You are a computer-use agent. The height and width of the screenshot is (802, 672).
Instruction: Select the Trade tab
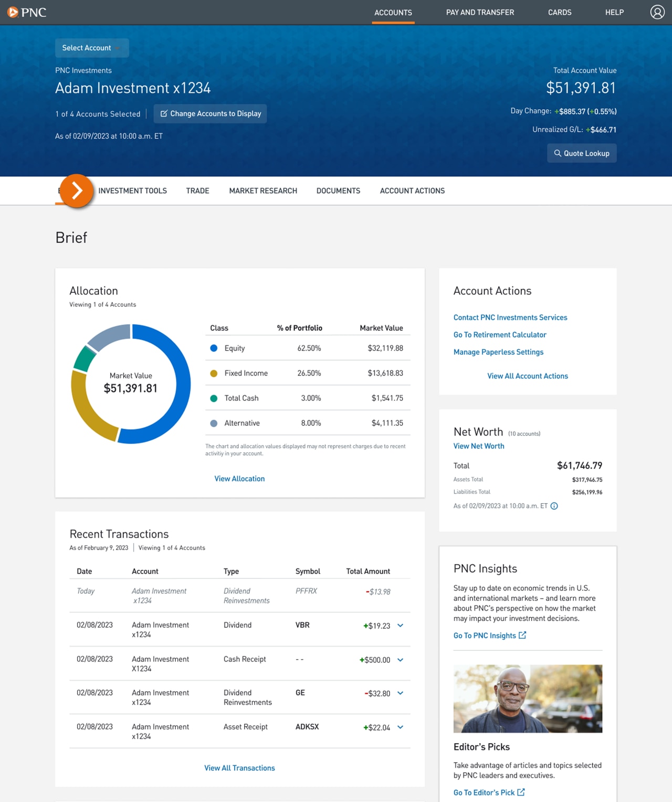click(197, 191)
